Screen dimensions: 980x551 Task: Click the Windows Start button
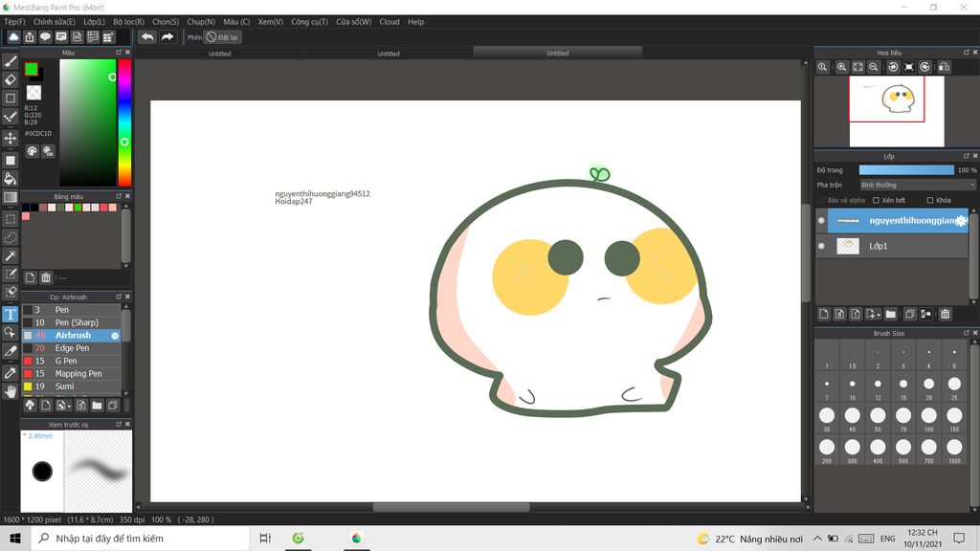point(15,539)
